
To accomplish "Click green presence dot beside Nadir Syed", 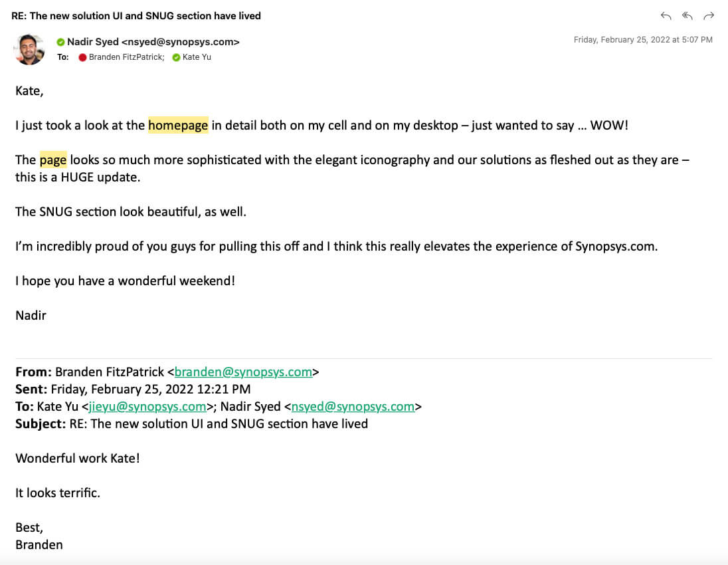I will click(x=61, y=42).
